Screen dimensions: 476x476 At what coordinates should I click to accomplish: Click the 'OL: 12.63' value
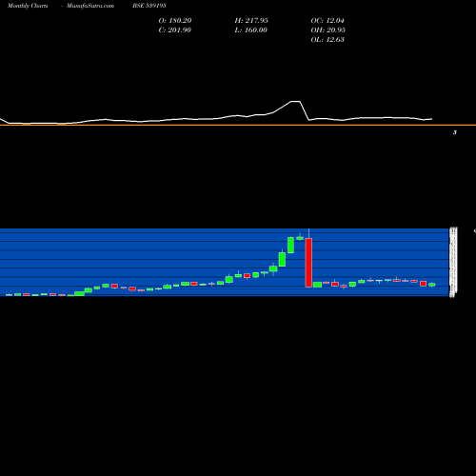(x=327, y=40)
